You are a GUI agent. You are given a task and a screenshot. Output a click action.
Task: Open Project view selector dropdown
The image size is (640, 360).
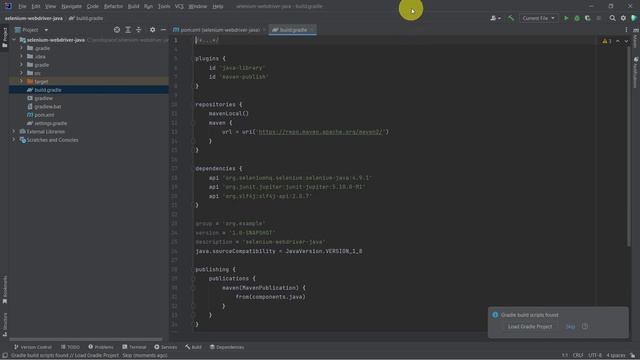point(31,30)
